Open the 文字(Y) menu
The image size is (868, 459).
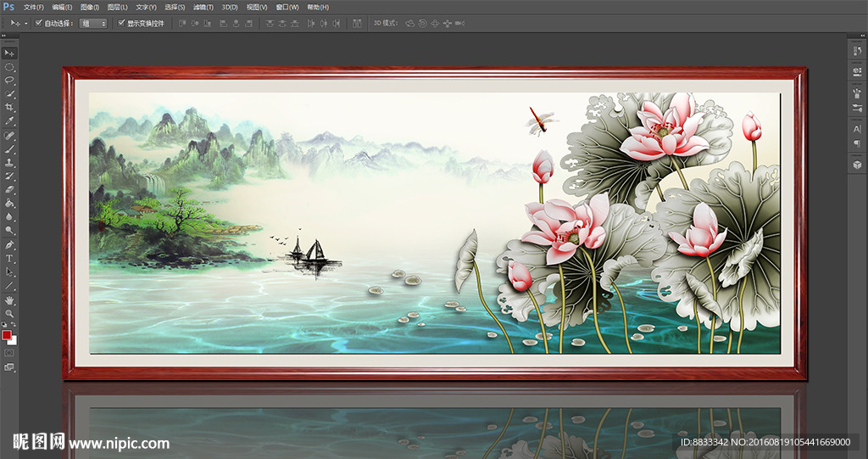pyautogui.click(x=146, y=7)
